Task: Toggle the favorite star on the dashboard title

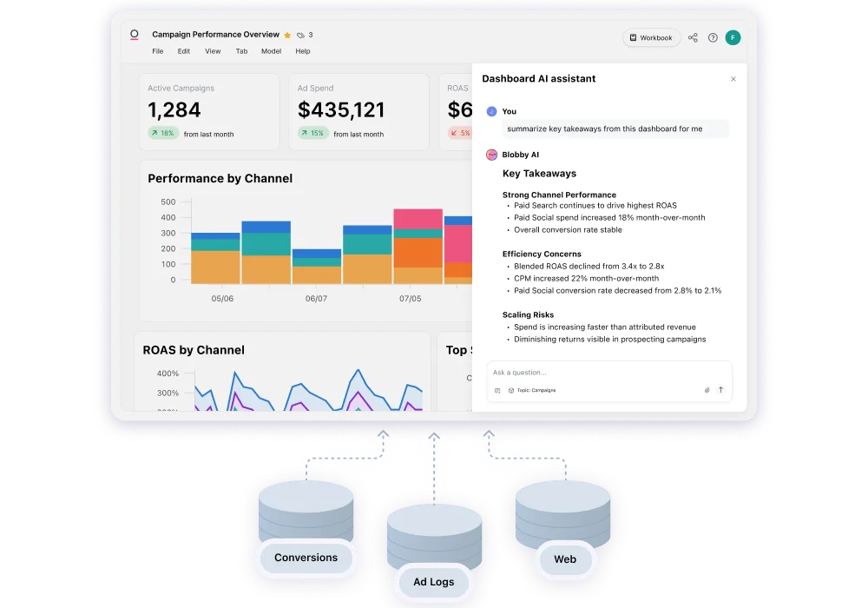Action: [287, 35]
